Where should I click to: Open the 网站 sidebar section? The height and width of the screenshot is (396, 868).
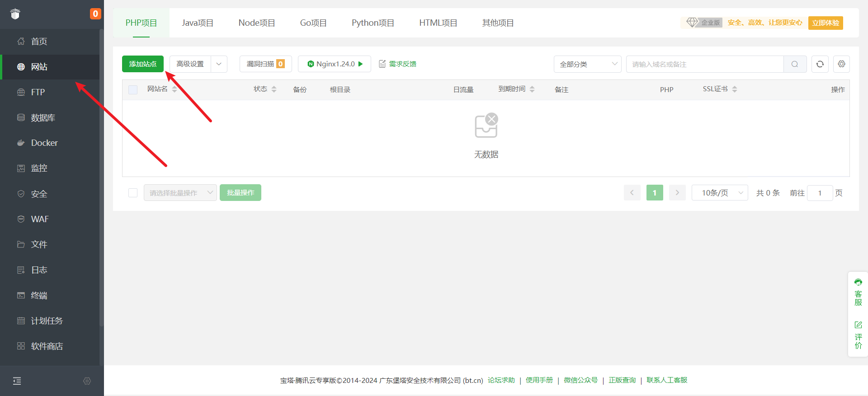(50, 67)
